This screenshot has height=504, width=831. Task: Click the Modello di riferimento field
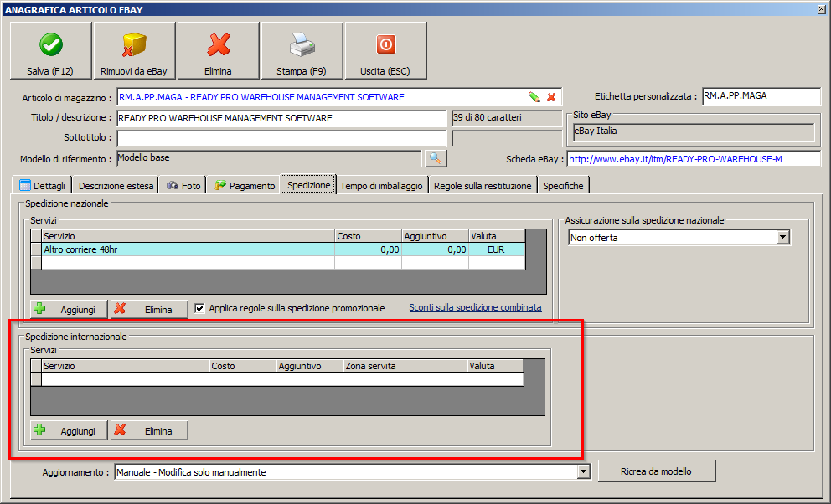point(269,158)
